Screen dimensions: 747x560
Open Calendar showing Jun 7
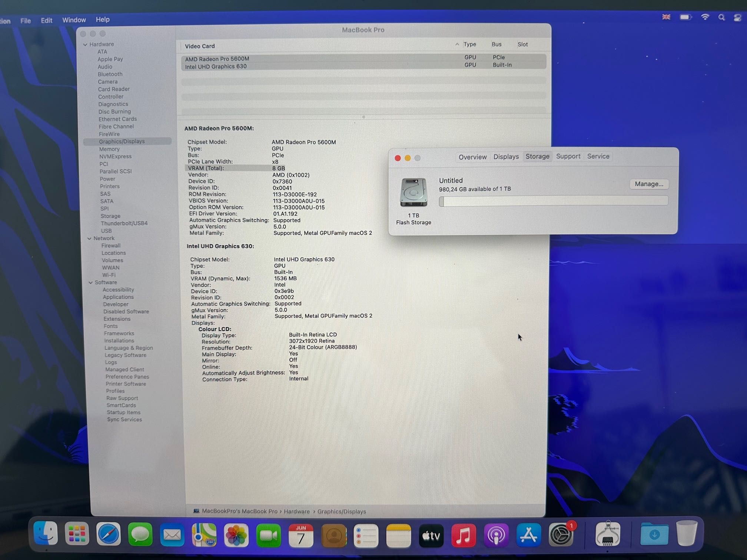click(x=301, y=535)
